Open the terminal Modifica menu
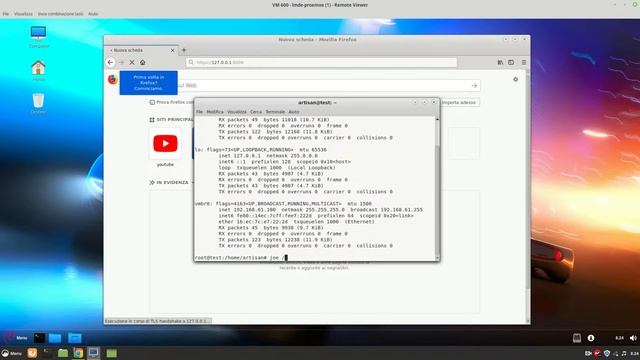 (215, 112)
